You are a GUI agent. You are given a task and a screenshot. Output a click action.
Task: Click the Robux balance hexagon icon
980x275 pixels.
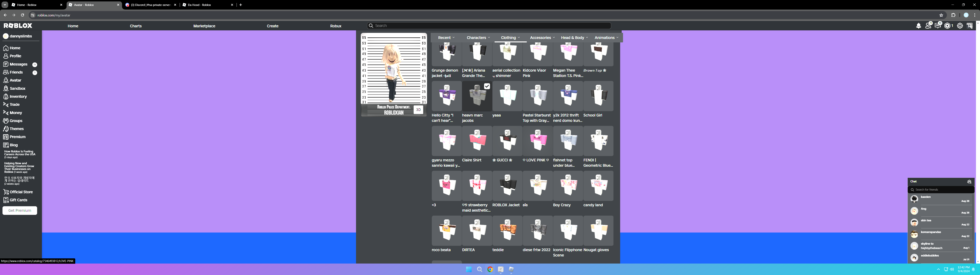(948, 26)
